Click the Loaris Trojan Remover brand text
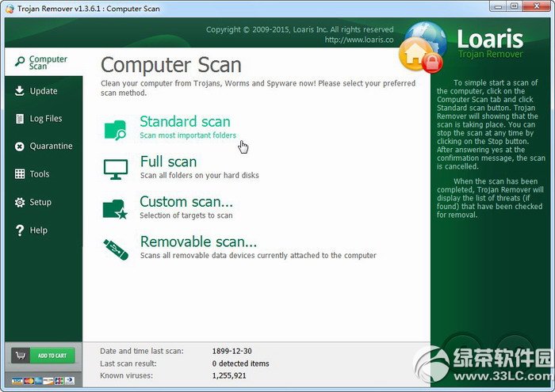 click(x=490, y=44)
